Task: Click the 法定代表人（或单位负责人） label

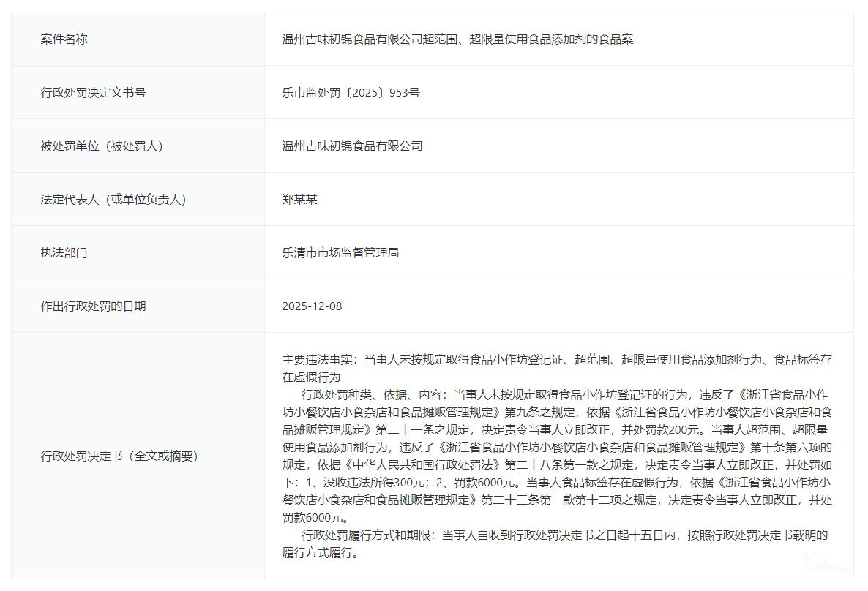Action: [x=113, y=200]
